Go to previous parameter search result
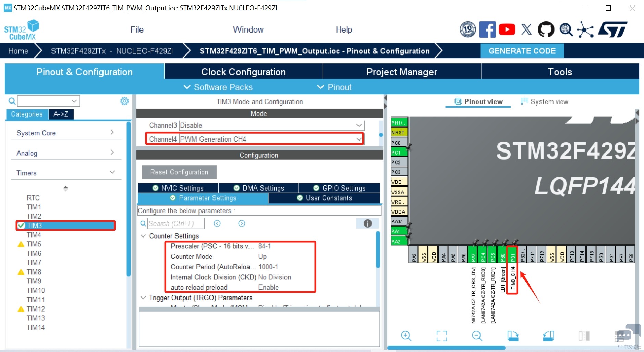 point(217,223)
